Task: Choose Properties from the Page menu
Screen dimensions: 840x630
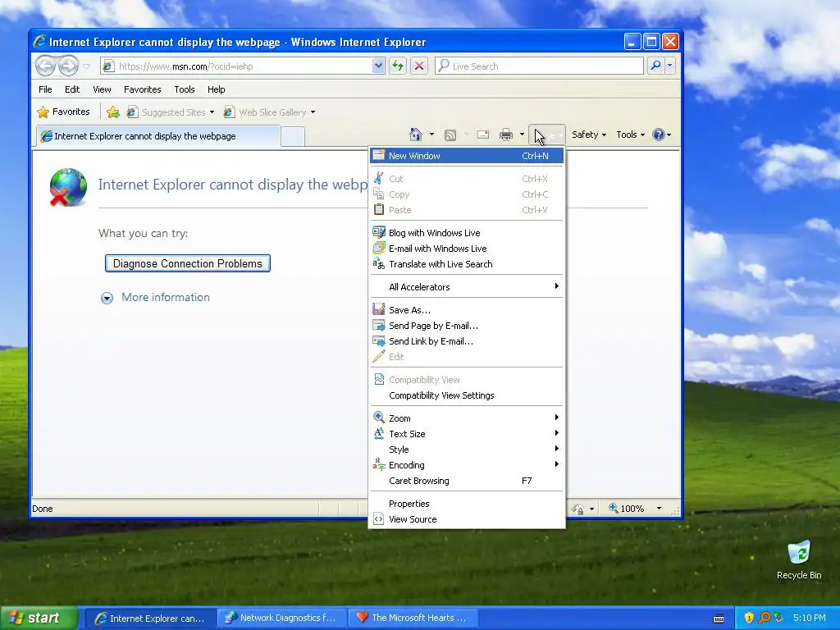Action: click(x=467, y=504)
